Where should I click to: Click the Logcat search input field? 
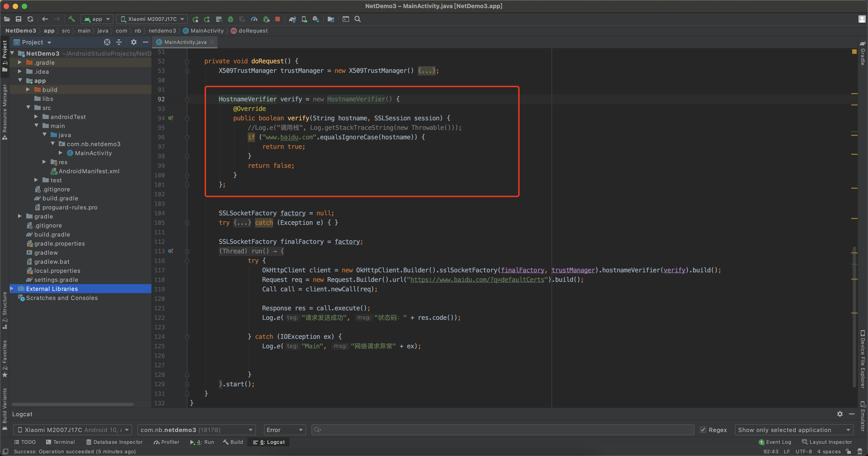503,430
